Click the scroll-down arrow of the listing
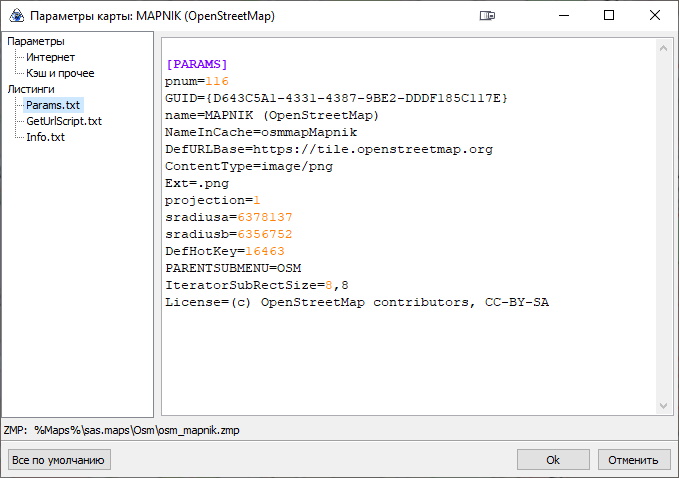 click(661, 406)
